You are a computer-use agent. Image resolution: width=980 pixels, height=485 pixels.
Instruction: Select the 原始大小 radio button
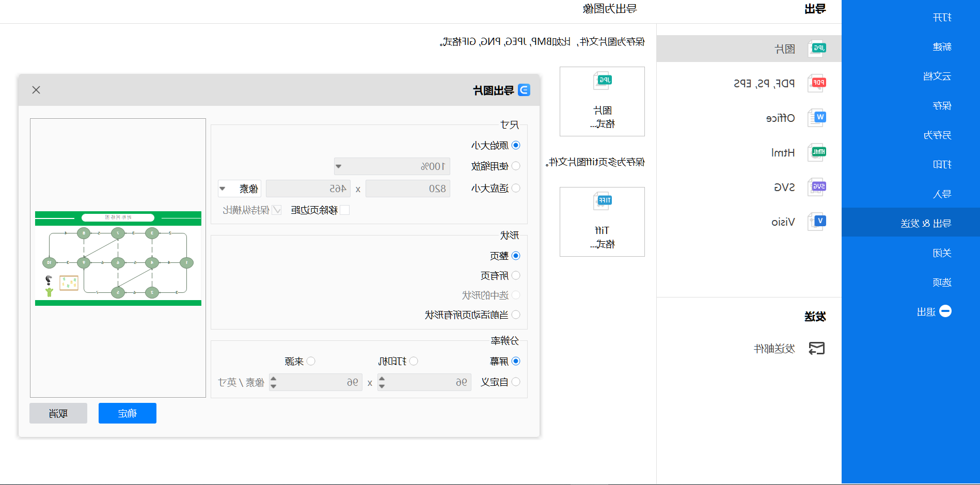click(516, 145)
